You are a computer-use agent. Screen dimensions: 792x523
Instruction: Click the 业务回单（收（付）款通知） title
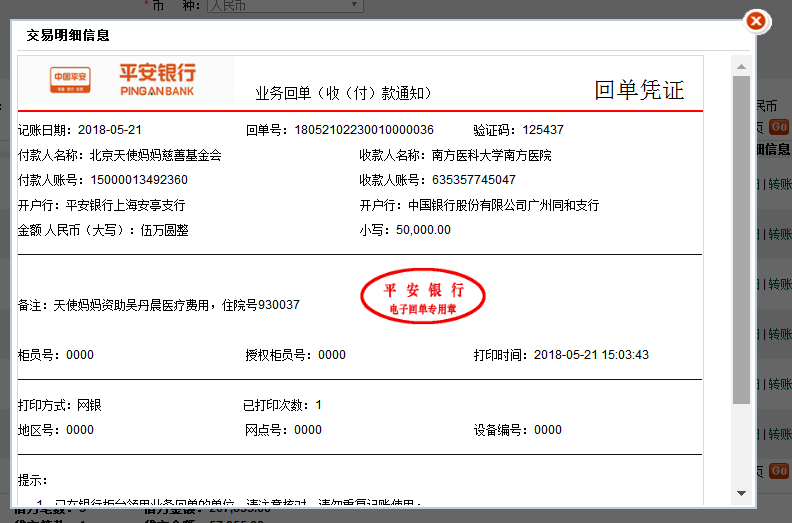[343, 93]
